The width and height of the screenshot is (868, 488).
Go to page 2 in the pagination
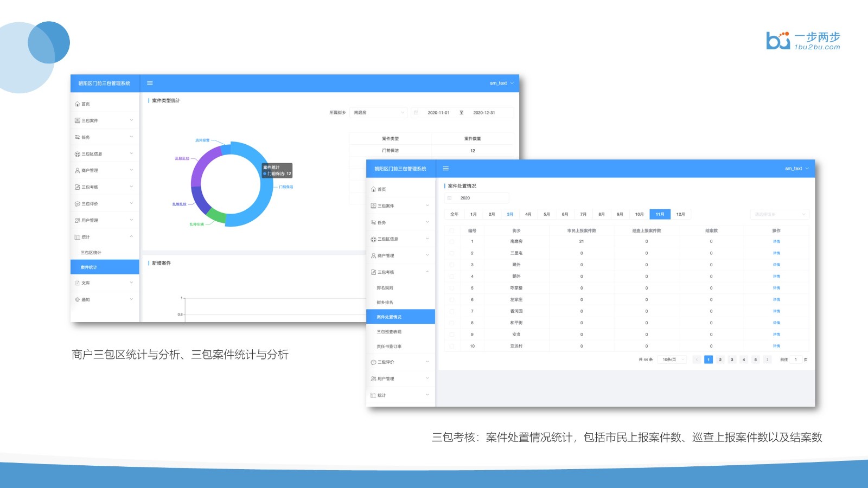point(720,359)
